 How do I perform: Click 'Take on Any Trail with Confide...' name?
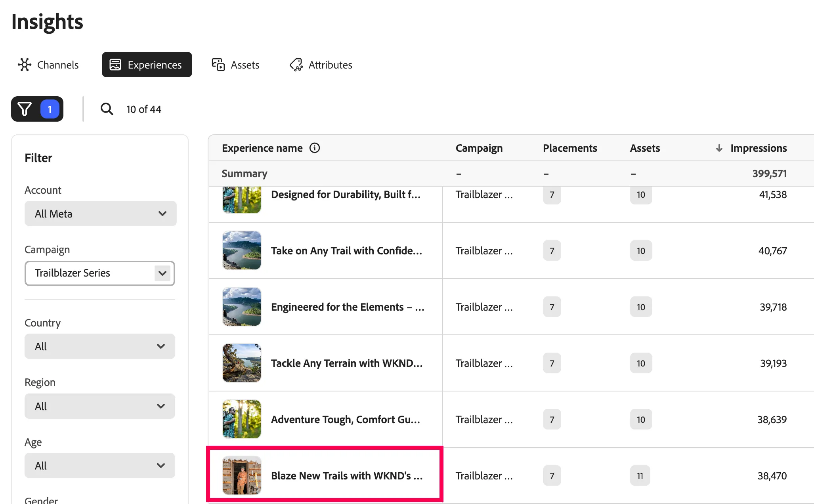pos(346,251)
